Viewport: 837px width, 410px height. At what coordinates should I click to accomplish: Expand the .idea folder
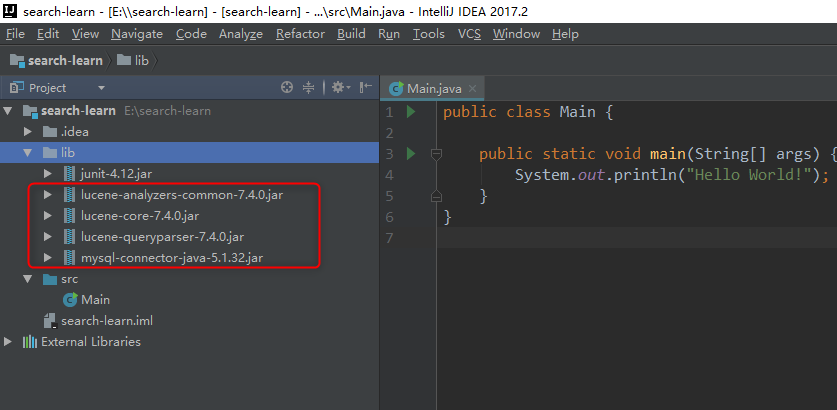coord(28,132)
